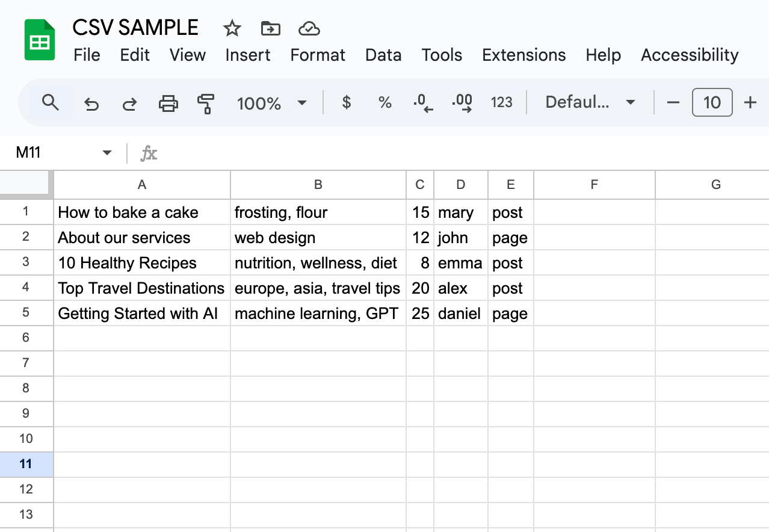Screen dimensions: 769x532
Task: Move document using folder icon
Action: 270,28
